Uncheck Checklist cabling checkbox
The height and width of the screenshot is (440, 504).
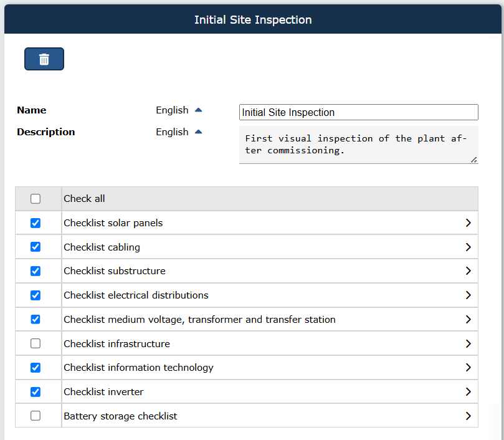pos(36,247)
